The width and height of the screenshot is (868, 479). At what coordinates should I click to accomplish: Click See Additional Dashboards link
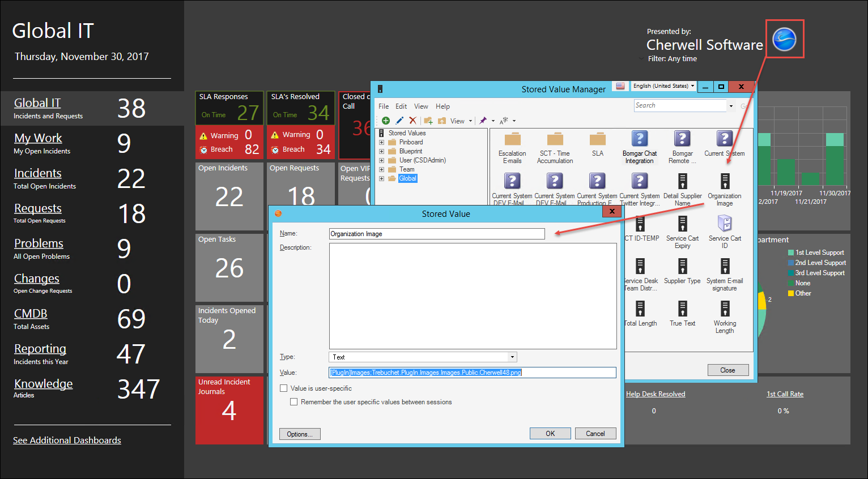click(67, 440)
